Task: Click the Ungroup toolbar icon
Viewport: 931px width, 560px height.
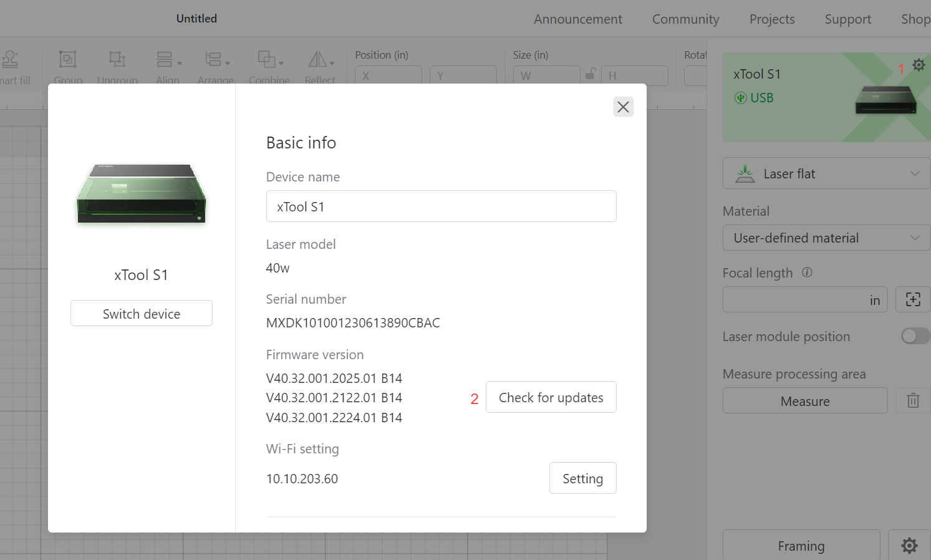Action: pos(117,59)
